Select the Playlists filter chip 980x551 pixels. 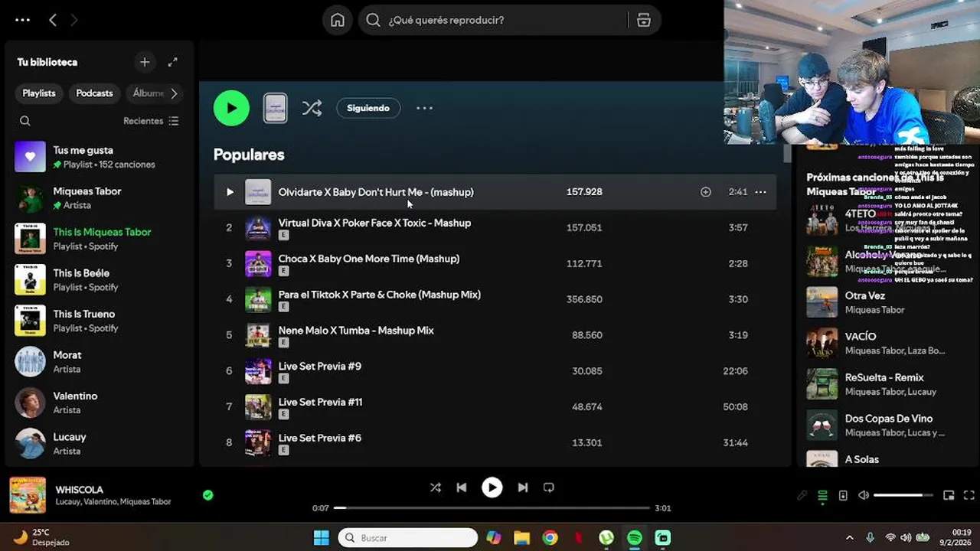[x=39, y=93]
